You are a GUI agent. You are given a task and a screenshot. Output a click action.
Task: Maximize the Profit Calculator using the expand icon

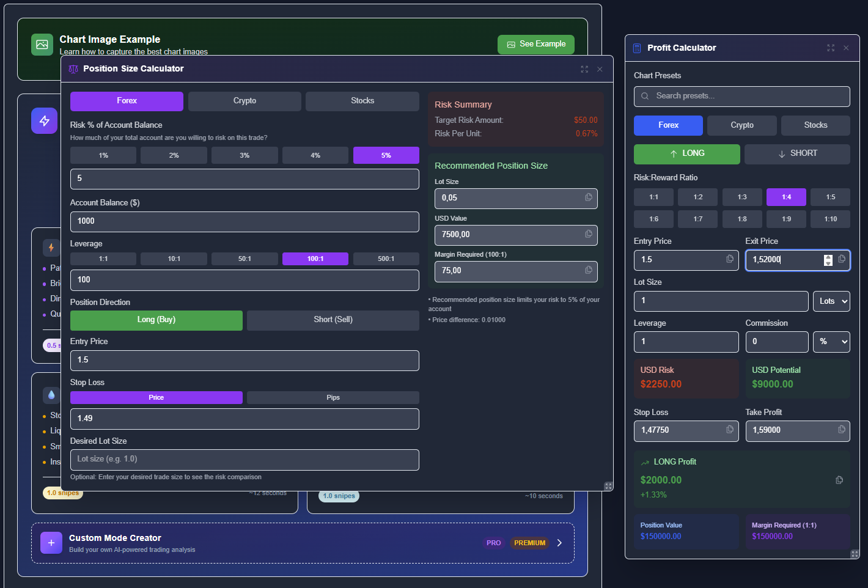[830, 48]
